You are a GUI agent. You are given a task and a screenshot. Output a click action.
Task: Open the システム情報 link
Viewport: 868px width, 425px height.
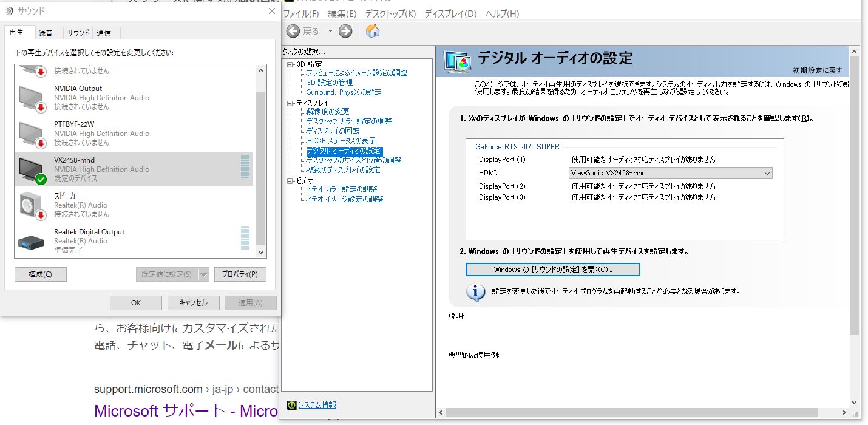[317, 405]
